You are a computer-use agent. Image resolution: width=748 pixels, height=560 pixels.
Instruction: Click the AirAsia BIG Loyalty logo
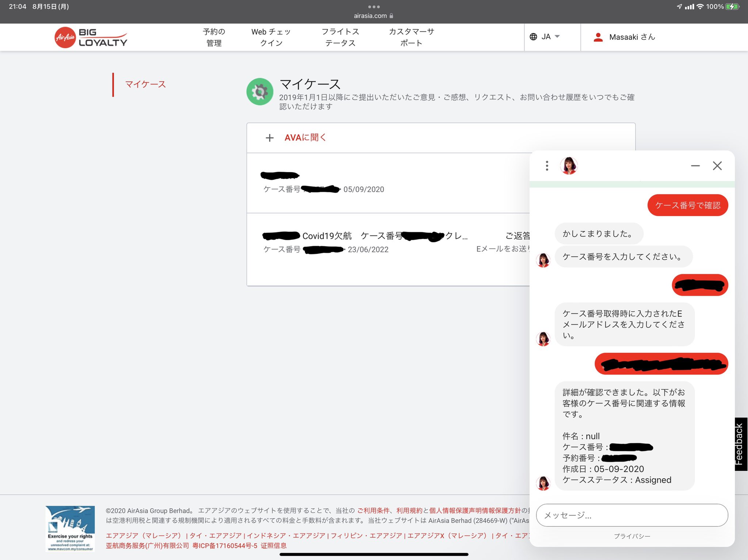pyautogui.click(x=90, y=37)
